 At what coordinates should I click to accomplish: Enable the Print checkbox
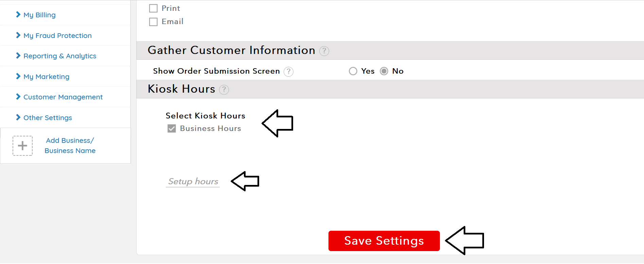coord(154,8)
